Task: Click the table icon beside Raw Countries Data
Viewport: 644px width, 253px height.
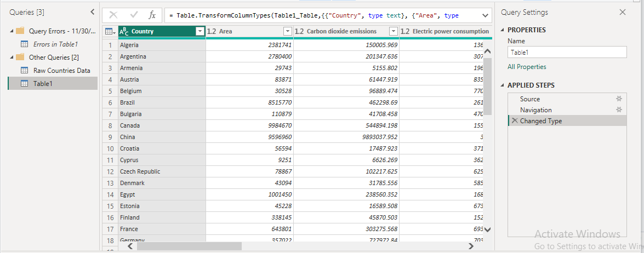Action: point(25,70)
